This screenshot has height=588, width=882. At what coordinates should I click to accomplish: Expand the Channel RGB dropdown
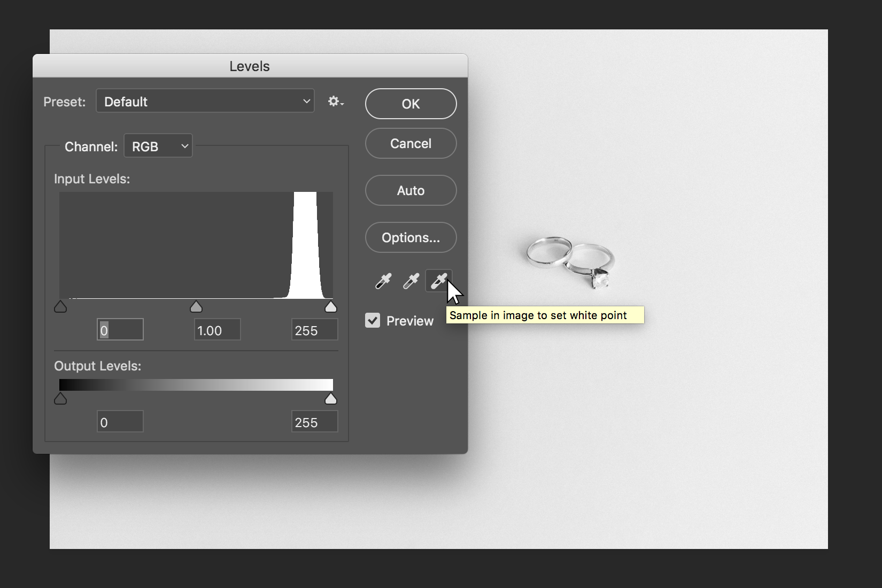point(158,146)
